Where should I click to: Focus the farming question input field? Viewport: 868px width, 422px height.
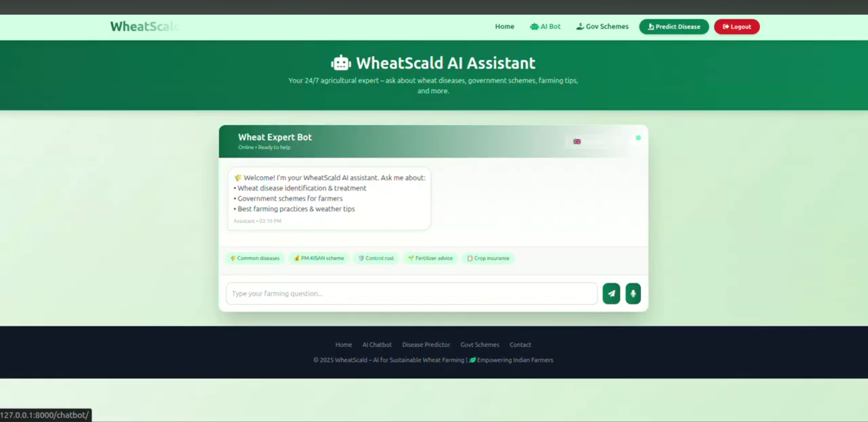point(411,294)
